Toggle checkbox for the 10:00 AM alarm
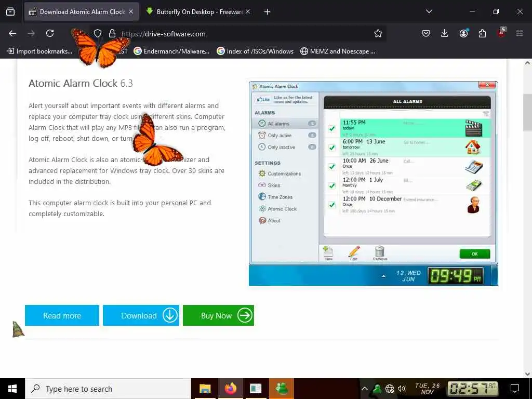 (x=332, y=167)
